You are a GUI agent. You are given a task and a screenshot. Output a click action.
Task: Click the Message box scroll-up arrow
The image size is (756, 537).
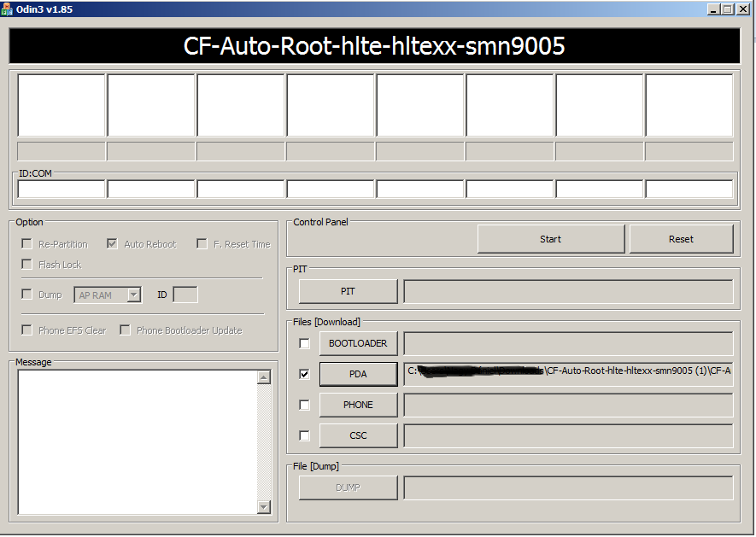(x=264, y=377)
